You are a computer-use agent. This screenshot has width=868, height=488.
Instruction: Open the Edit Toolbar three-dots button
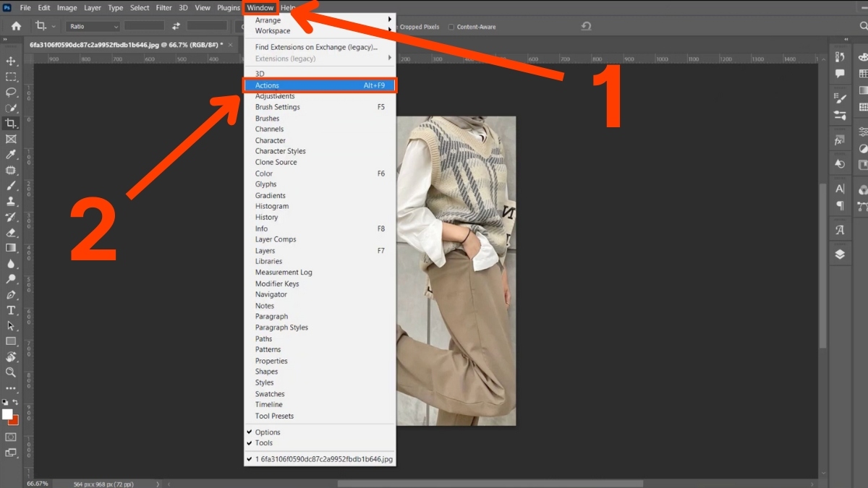(x=11, y=388)
